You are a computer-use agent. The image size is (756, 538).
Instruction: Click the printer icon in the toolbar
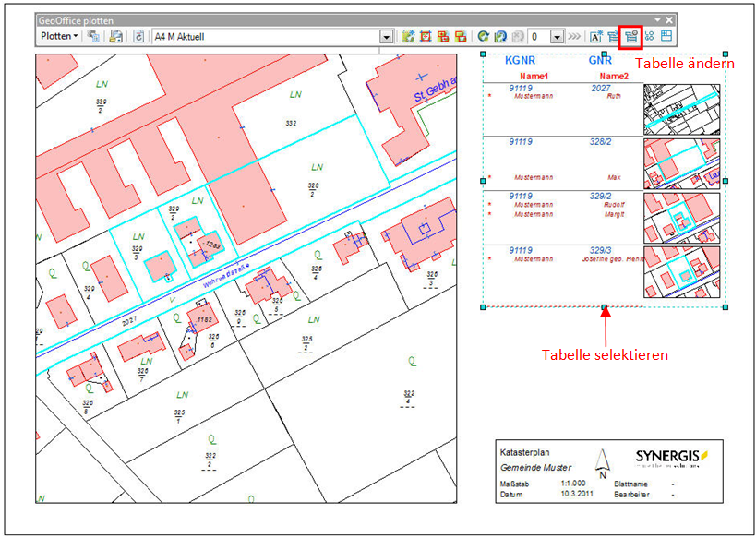[x=116, y=37]
